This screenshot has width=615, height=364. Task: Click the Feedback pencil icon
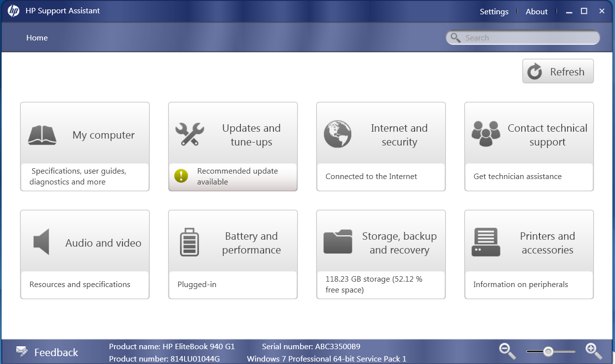pos(22,352)
